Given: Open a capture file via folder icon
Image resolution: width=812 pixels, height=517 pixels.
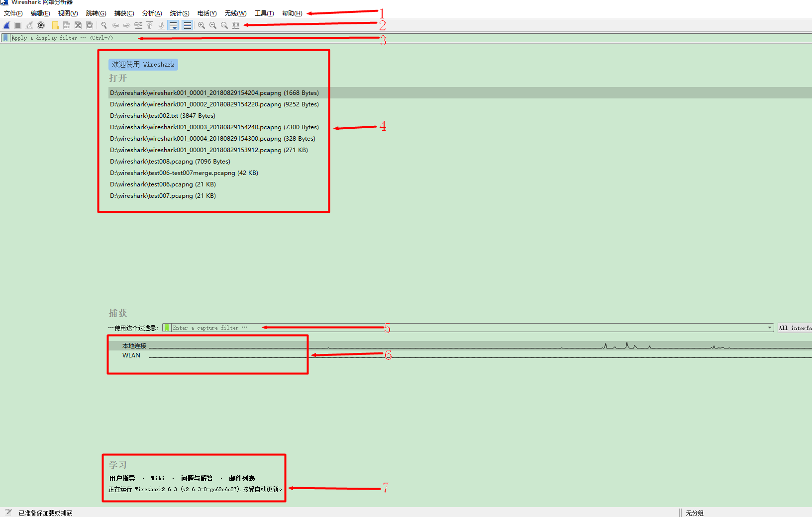Looking at the screenshot, I should [x=55, y=25].
